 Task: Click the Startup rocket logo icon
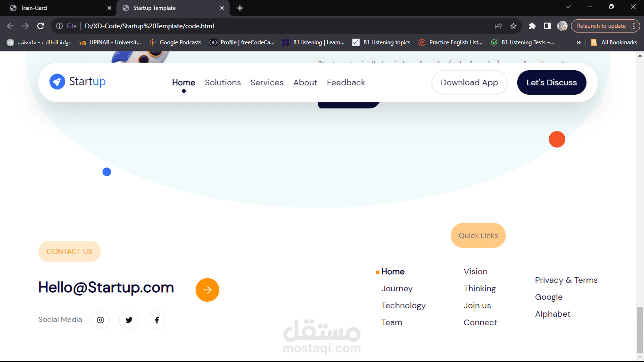point(57,82)
